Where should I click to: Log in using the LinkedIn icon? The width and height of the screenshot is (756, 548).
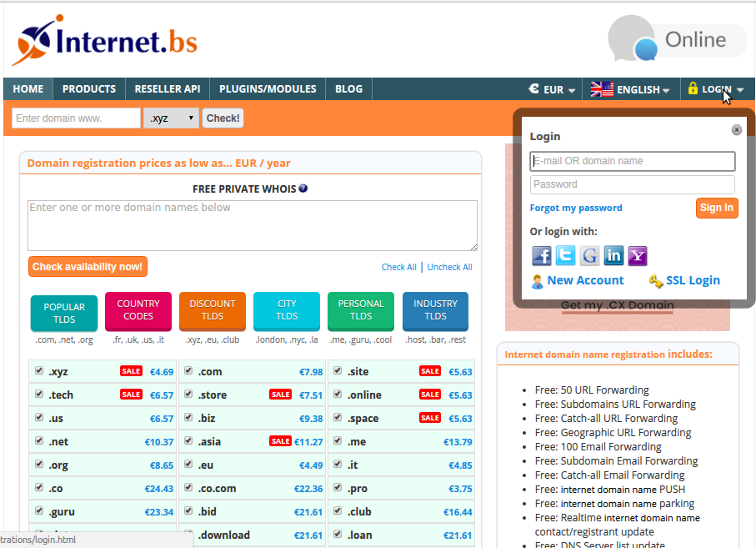pos(614,256)
